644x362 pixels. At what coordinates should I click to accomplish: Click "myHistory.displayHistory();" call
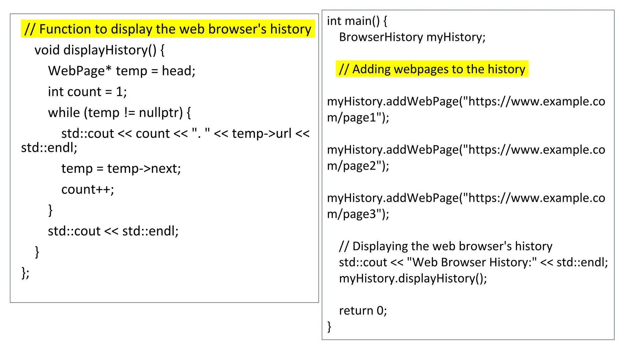(413, 278)
